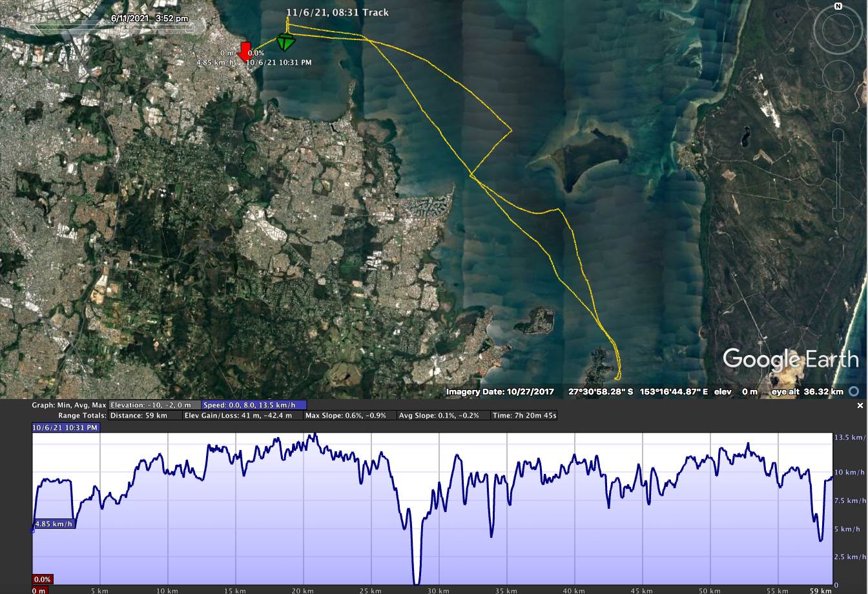Click the North compass indicator

[x=838, y=6]
